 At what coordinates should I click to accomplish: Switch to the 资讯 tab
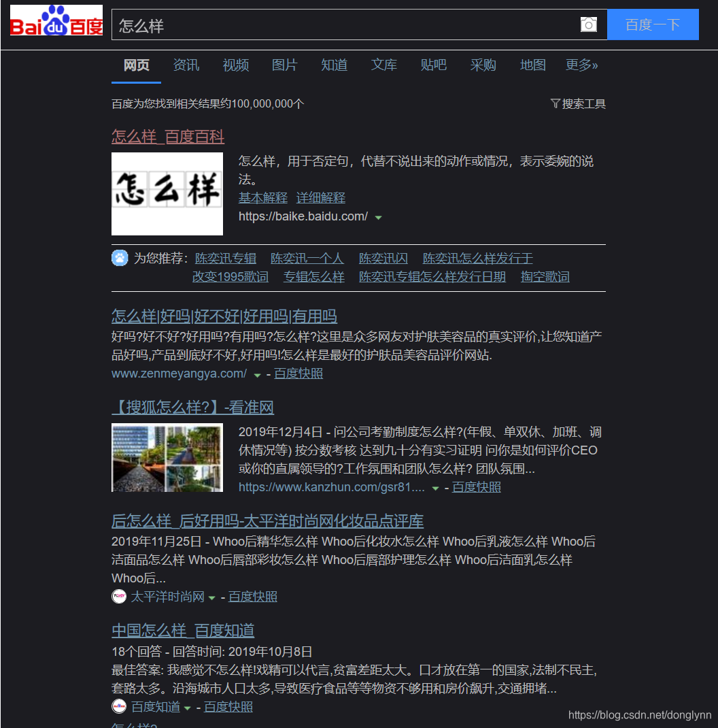[x=186, y=65]
